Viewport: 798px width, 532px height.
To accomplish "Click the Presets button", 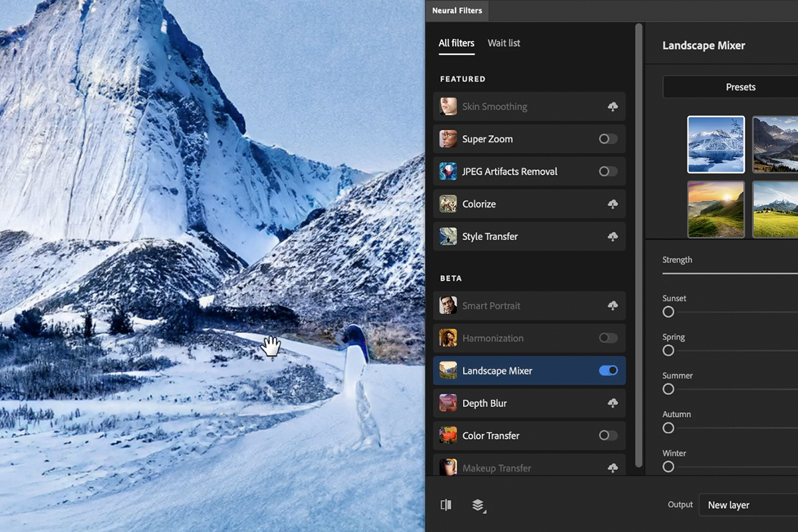I will (x=740, y=86).
